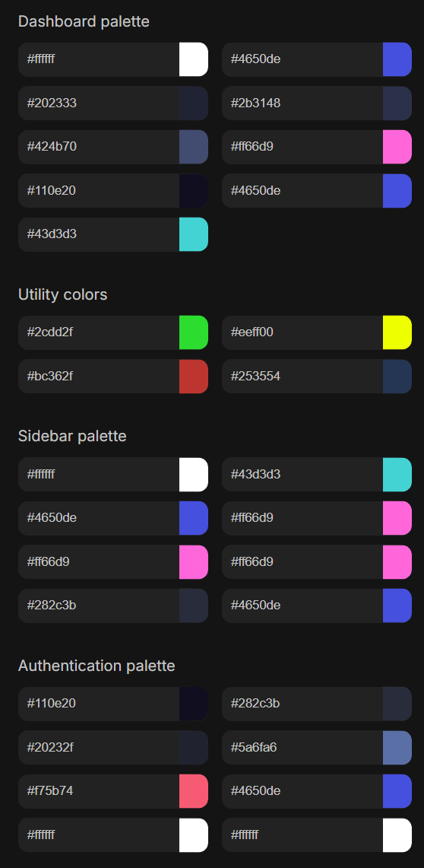The width and height of the screenshot is (424, 868).
Task: Click the green #2cdd2f color swatch
Action: click(194, 332)
